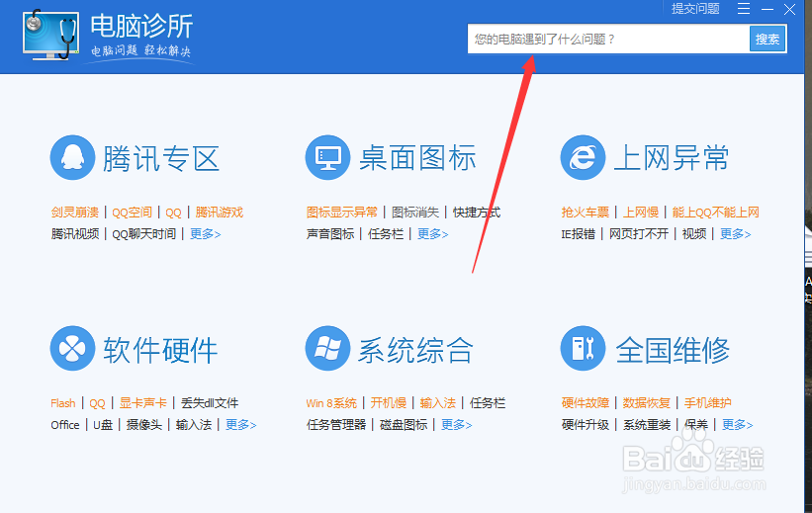Open the 磁盘图标 link

click(x=404, y=425)
